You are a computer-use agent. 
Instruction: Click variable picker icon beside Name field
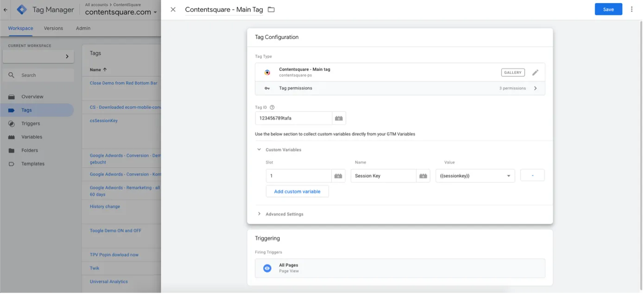[x=423, y=176]
